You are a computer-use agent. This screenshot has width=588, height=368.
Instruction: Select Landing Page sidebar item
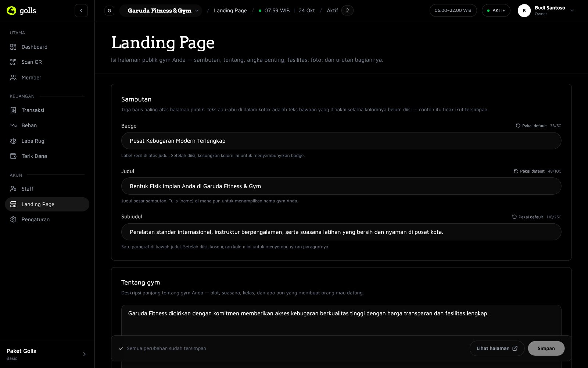pos(47,204)
